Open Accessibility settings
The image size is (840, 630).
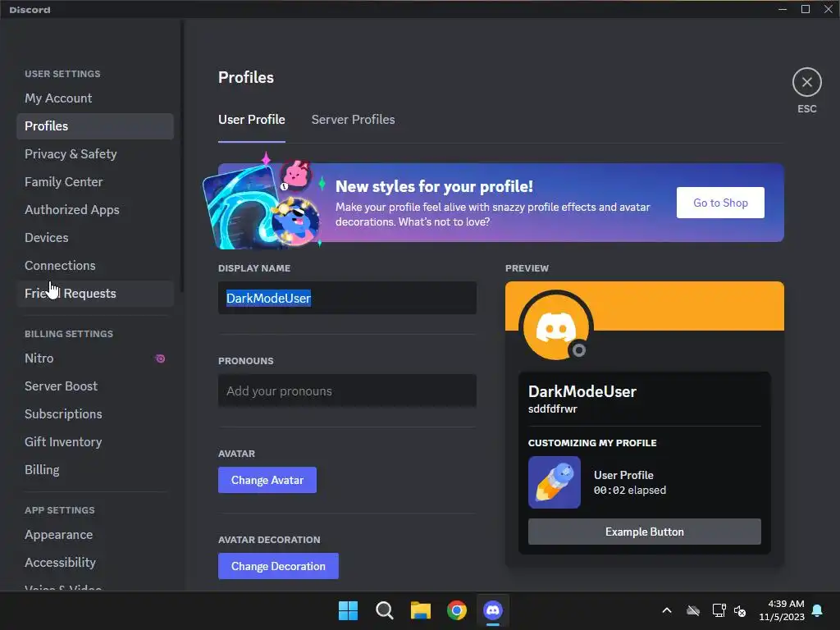[95, 562]
